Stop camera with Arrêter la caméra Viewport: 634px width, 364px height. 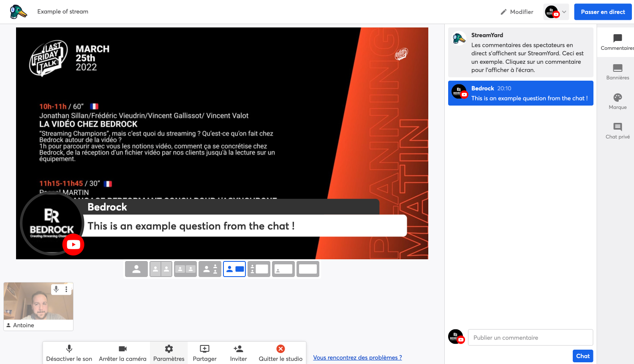click(x=122, y=353)
